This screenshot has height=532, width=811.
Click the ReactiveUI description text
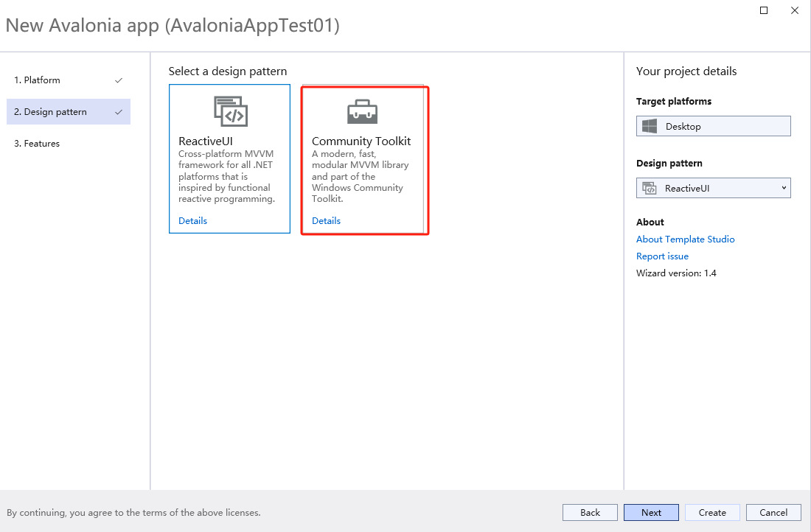[x=226, y=176]
